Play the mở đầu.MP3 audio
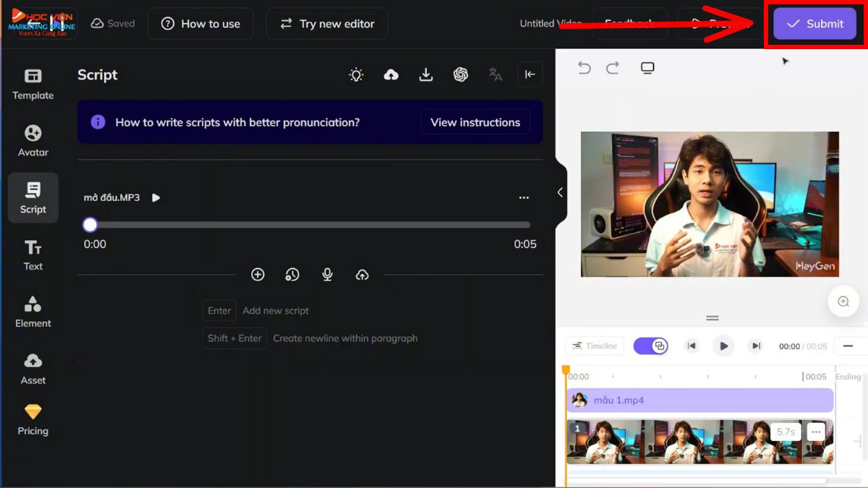868x488 pixels. point(156,197)
